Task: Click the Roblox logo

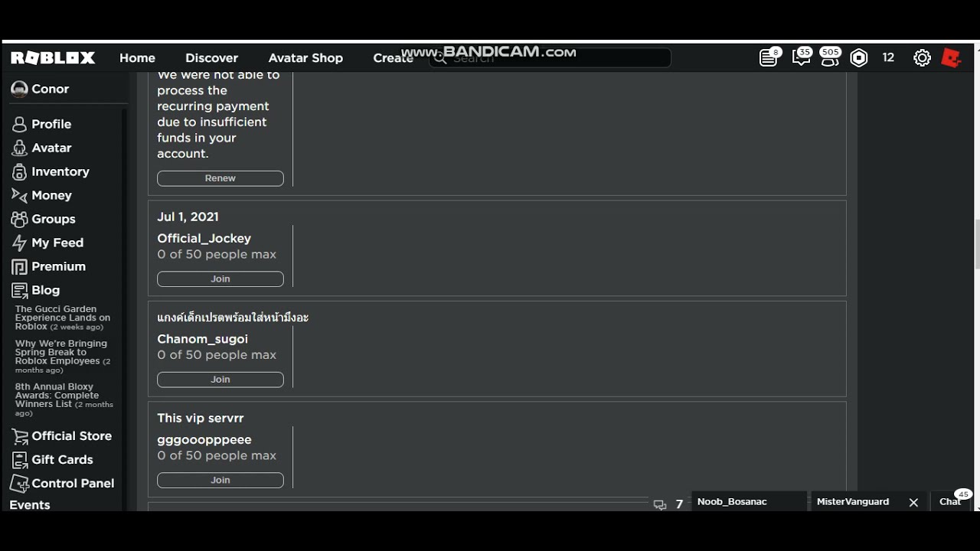Action: pyautogui.click(x=53, y=58)
